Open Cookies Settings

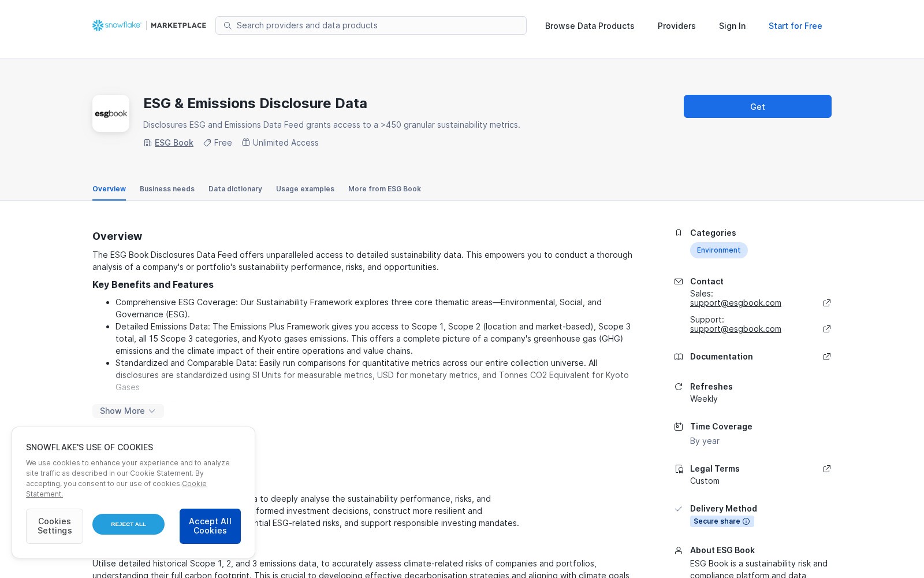pyautogui.click(x=54, y=526)
